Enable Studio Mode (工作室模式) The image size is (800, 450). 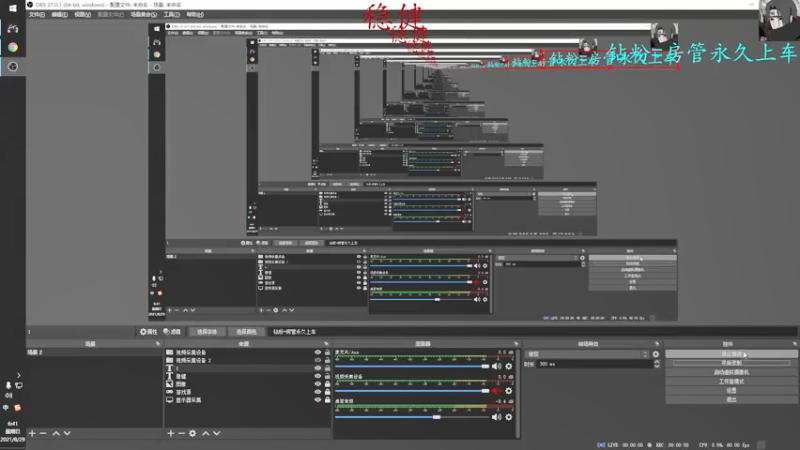point(732,381)
